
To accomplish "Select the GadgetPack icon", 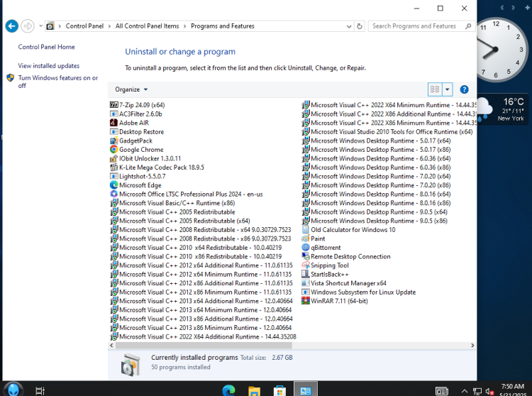I will pyautogui.click(x=114, y=141).
